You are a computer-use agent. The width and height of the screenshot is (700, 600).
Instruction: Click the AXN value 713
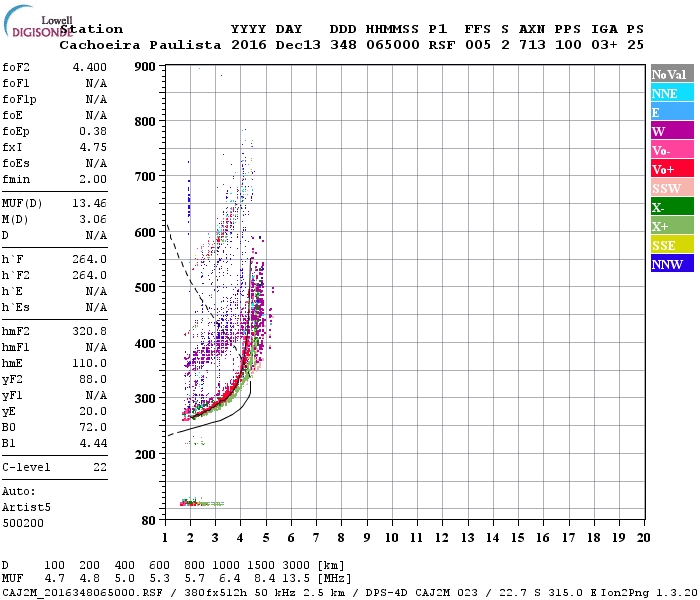click(x=532, y=45)
